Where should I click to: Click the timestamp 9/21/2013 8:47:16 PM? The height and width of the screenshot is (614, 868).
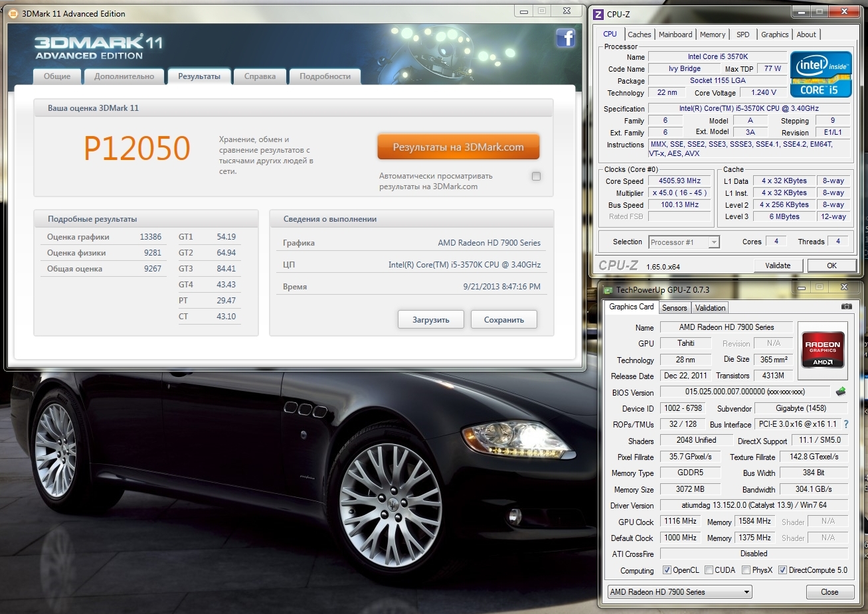pyautogui.click(x=501, y=287)
